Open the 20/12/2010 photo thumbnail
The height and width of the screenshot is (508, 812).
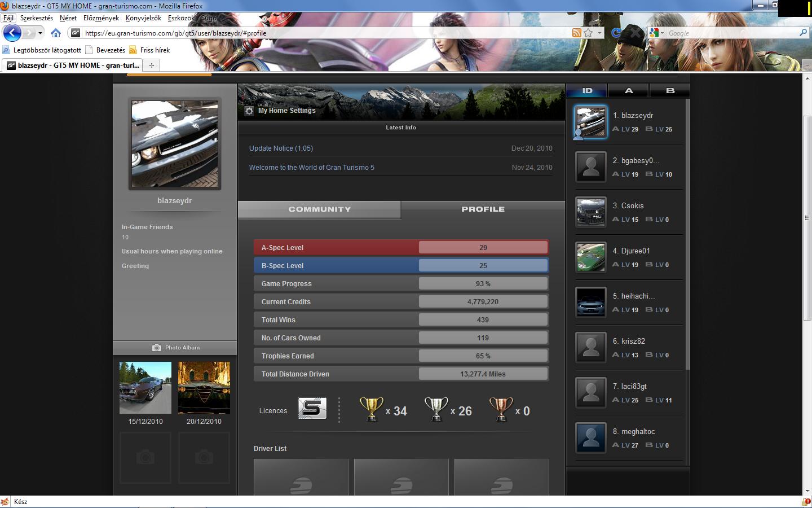point(204,388)
